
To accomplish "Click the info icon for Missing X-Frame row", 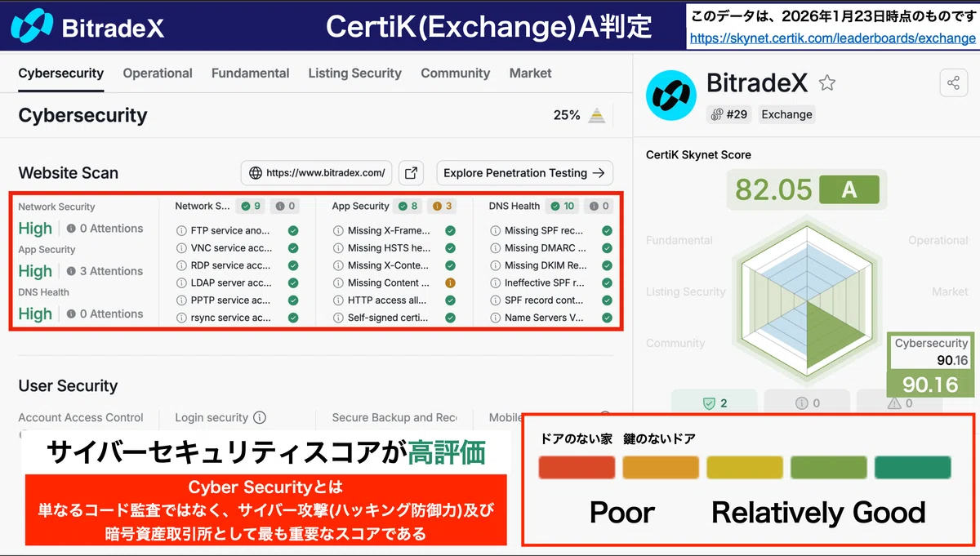I will 337,231.
